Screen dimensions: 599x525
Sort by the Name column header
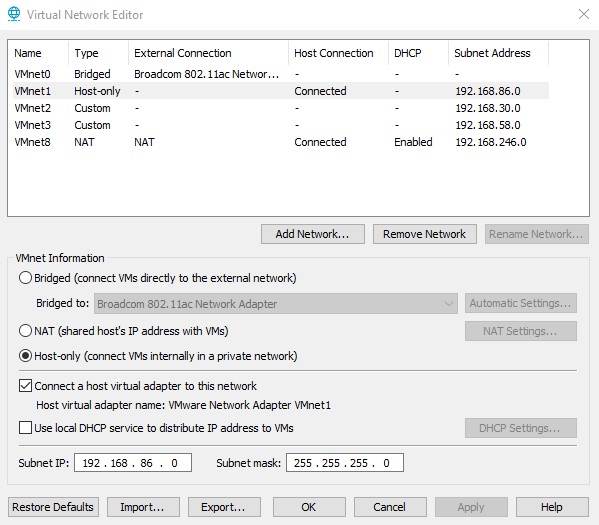click(x=38, y=53)
